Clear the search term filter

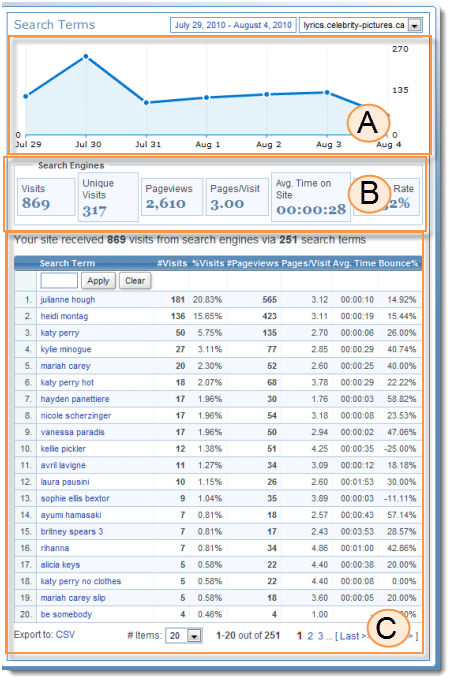click(135, 280)
